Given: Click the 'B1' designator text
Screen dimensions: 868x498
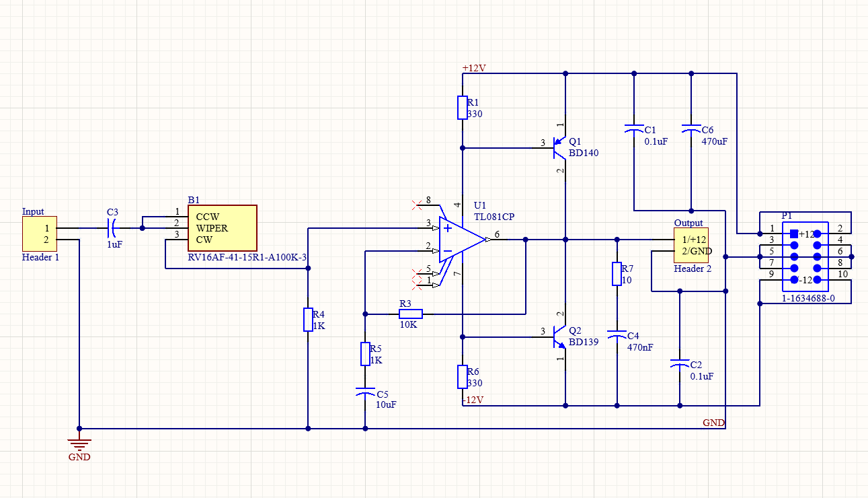Looking at the screenshot, I should (194, 200).
